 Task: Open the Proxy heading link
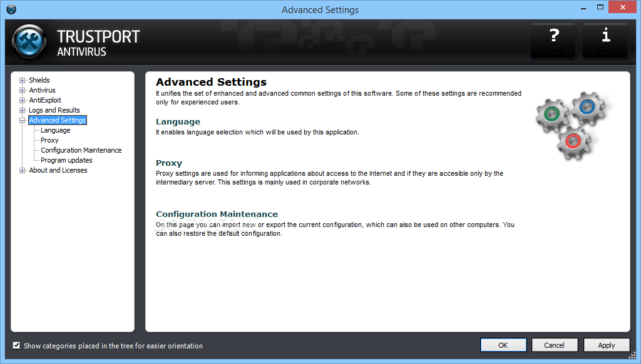click(169, 163)
